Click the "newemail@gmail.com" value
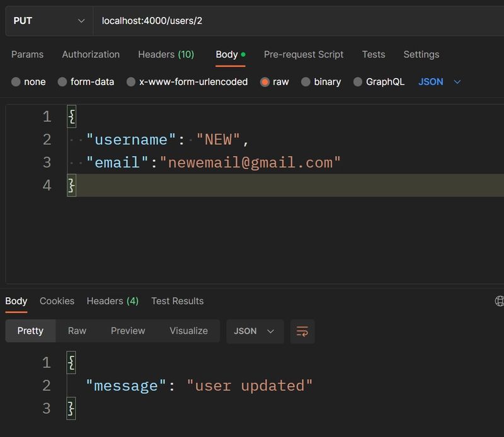The height and width of the screenshot is (437, 504). pos(250,162)
